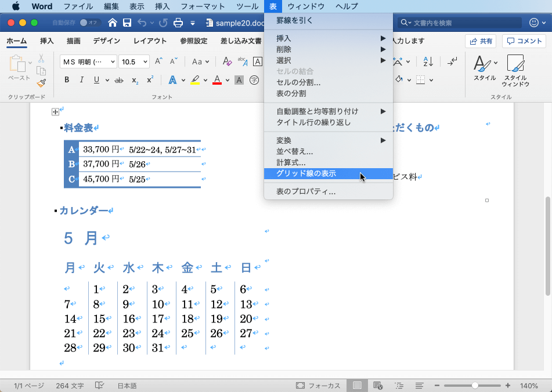
Task: Open the Apple menu
Action: click(x=16, y=6)
